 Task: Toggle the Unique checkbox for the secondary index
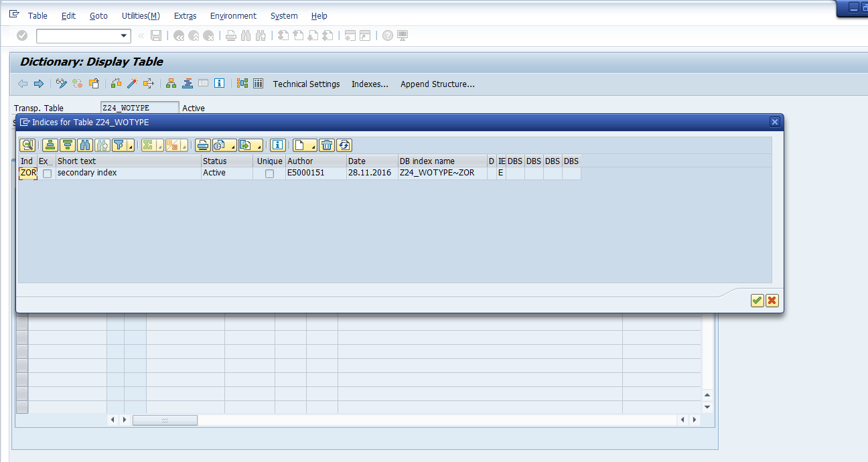pyautogui.click(x=269, y=173)
